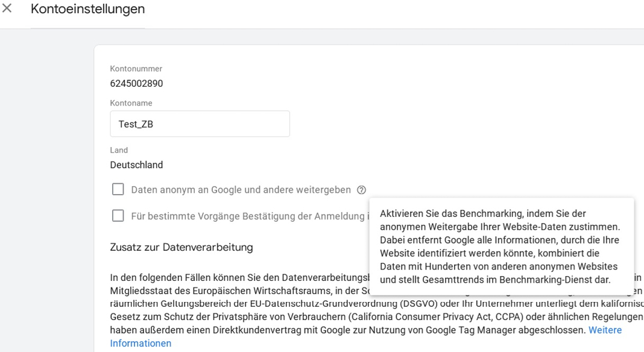Click the Benchmarking tooltip popup text
644x352 pixels.
499,247
